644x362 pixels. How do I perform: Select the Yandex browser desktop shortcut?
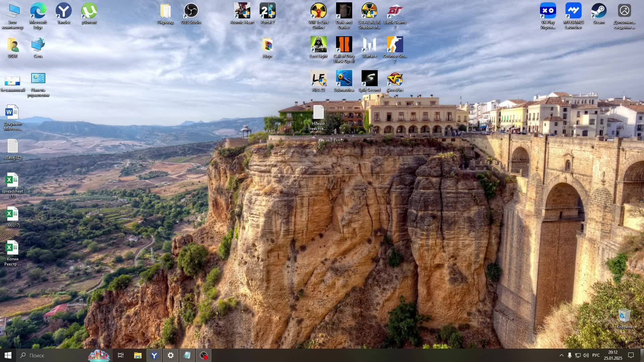pyautogui.click(x=63, y=14)
